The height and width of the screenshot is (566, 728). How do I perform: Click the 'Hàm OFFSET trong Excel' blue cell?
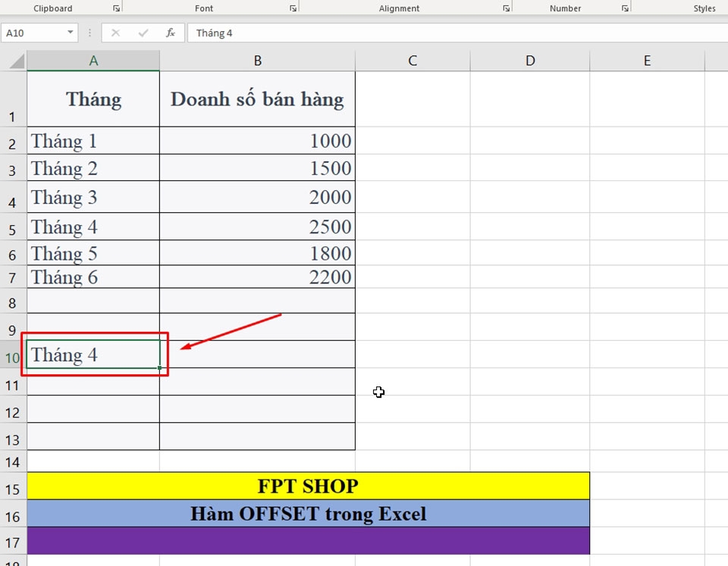pos(309,513)
